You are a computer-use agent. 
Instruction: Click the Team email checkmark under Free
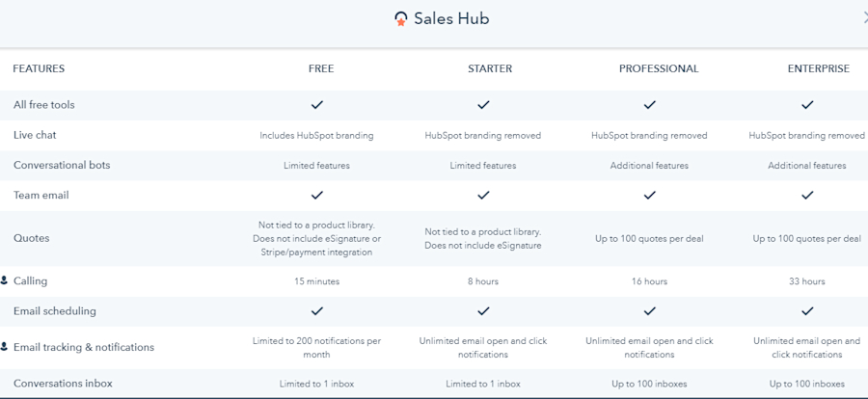coord(316,195)
